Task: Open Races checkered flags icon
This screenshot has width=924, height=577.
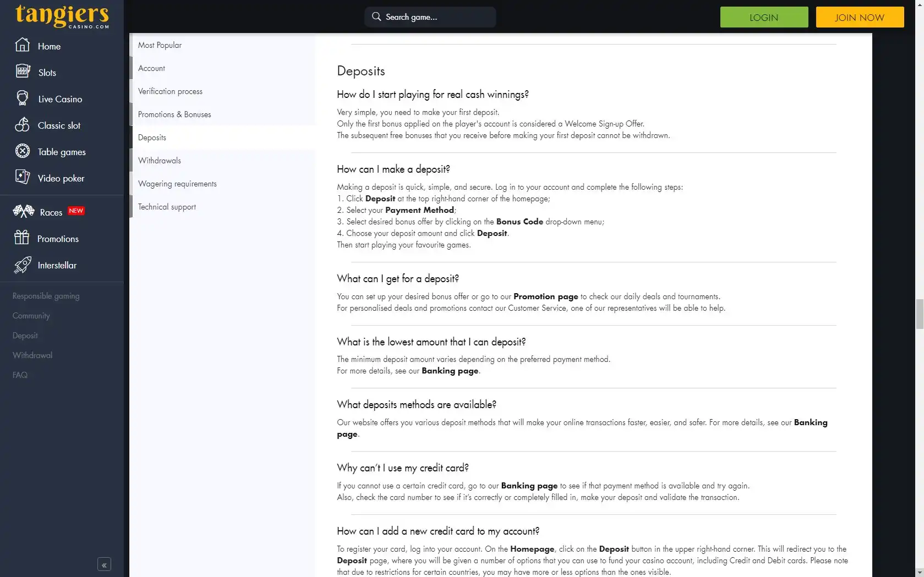Action: tap(24, 211)
